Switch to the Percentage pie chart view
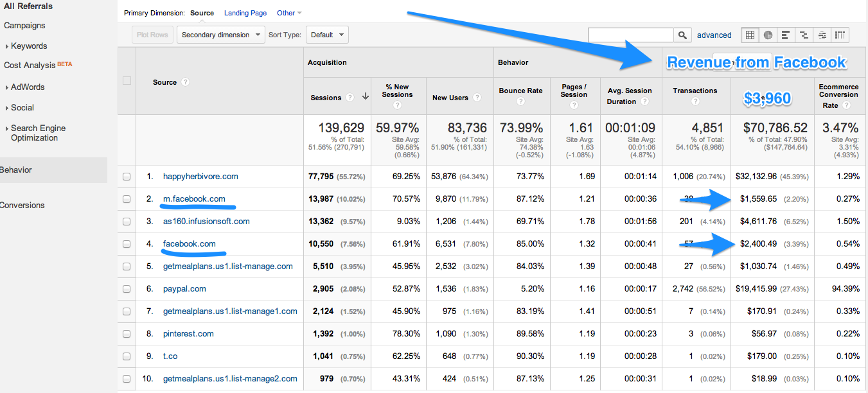Screen dimensions: 868x393 (767, 35)
